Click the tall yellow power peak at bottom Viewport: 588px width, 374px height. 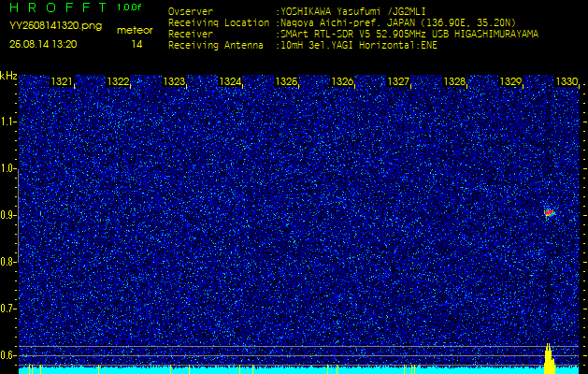tap(549, 359)
